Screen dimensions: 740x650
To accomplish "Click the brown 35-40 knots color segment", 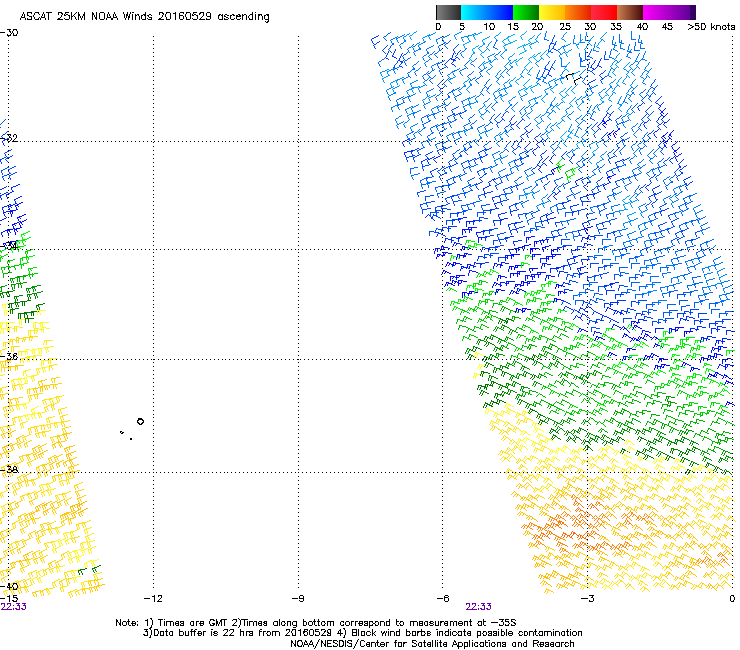I will click(630, 12).
